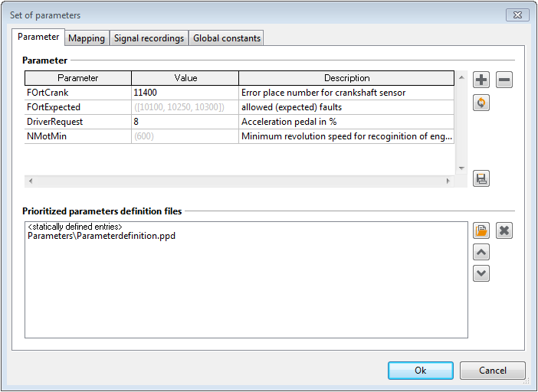The width and height of the screenshot is (538, 392).
Task: Sort by the Parameter column header
Action: (78, 78)
